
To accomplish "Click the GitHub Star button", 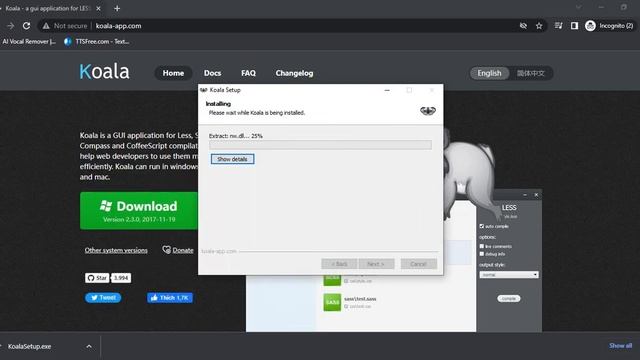I will tap(97, 278).
